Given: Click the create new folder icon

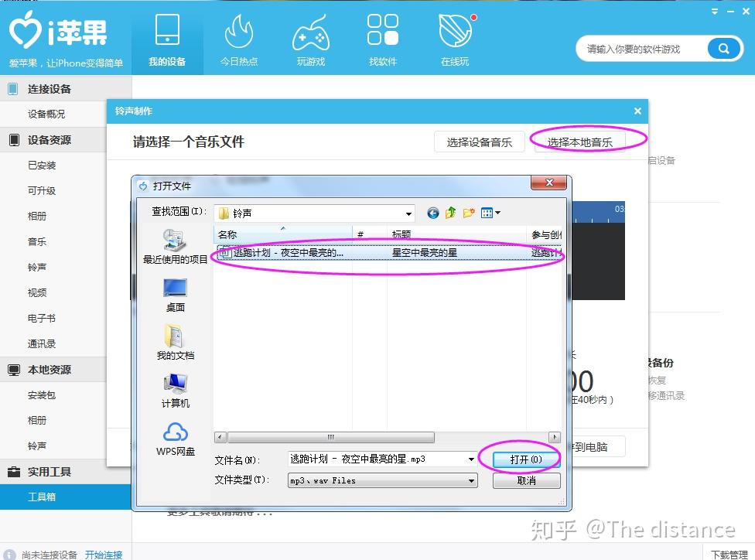Looking at the screenshot, I should [469, 213].
